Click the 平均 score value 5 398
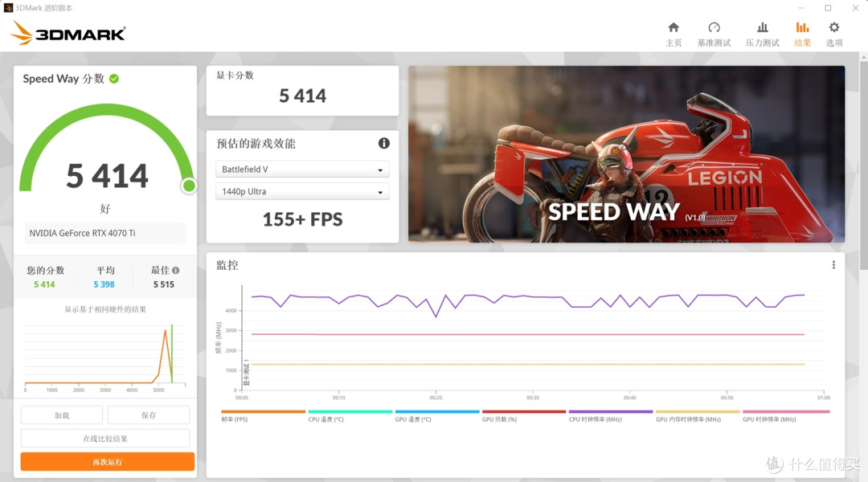 pos(104,284)
